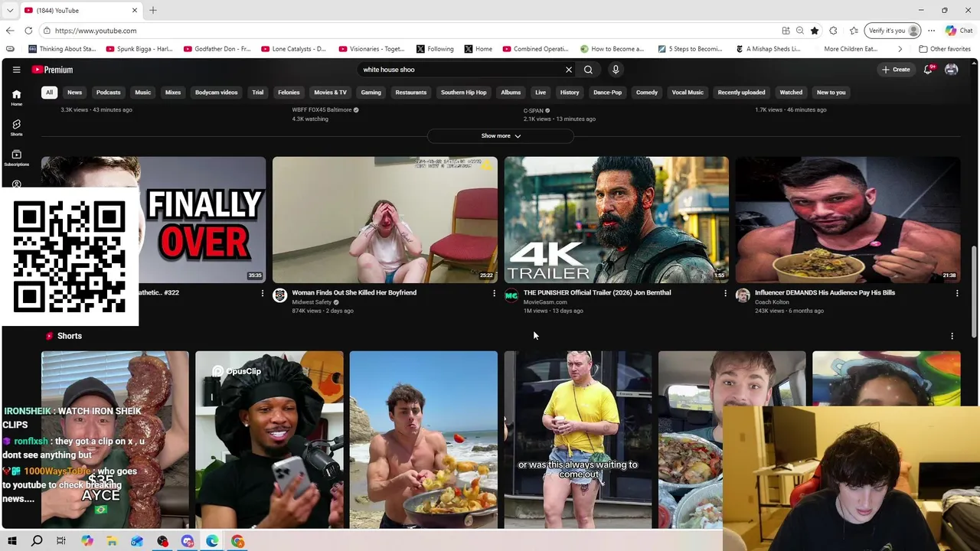The height and width of the screenshot is (551, 980).
Task: Open a new browser tab
Action: pyautogui.click(x=153, y=10)
